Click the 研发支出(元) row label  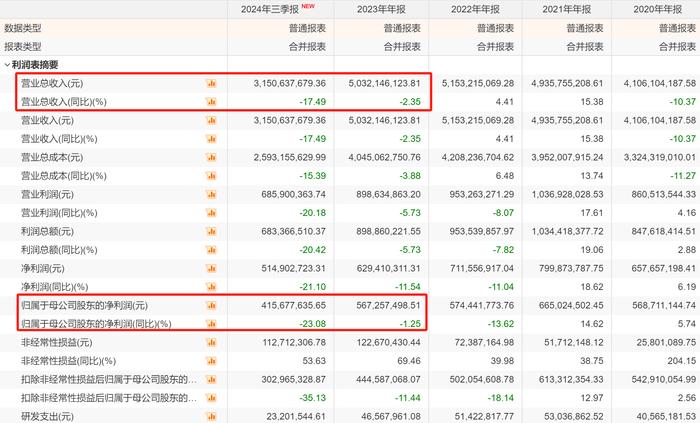47,417
